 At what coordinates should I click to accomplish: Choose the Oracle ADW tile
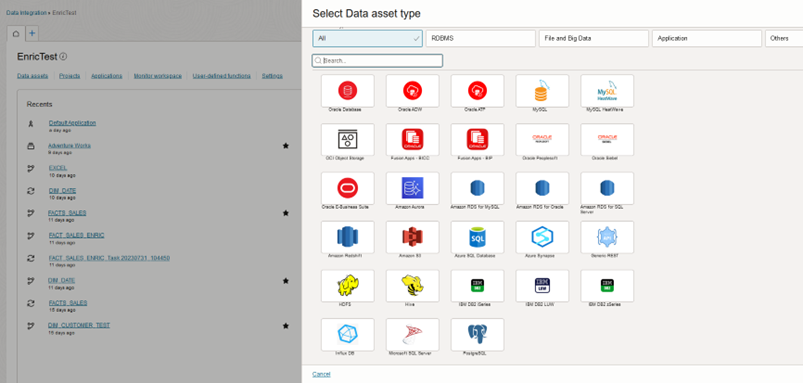click(x=412, y=91)
